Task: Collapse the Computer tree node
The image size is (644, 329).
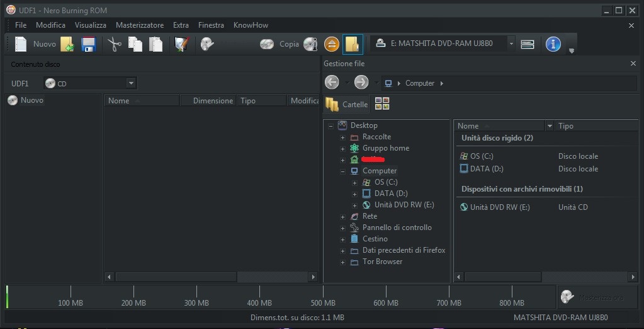Action: (342, 171)
